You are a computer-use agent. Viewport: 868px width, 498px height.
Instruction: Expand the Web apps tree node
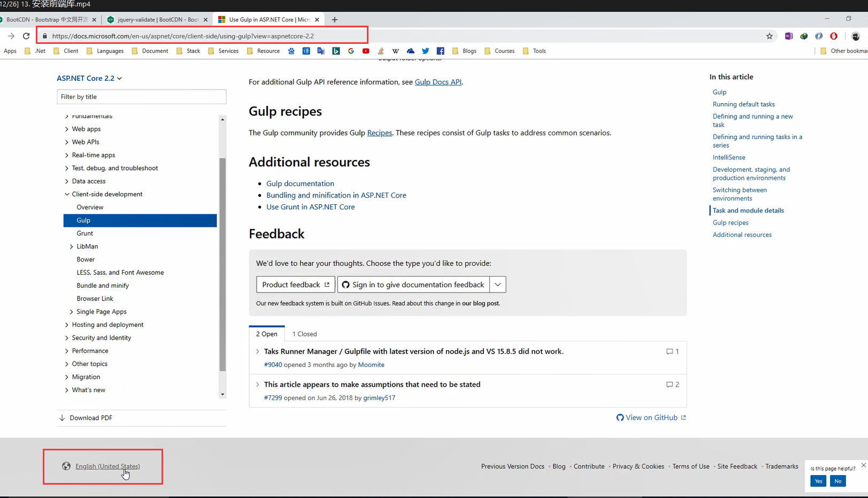(x=67, y=129)
